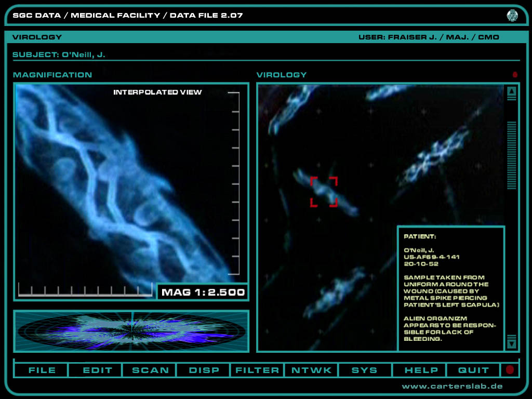The image size is (532, 399).
Task: Click the MAGNIFICATION panel heading
Action: point(52,75)
